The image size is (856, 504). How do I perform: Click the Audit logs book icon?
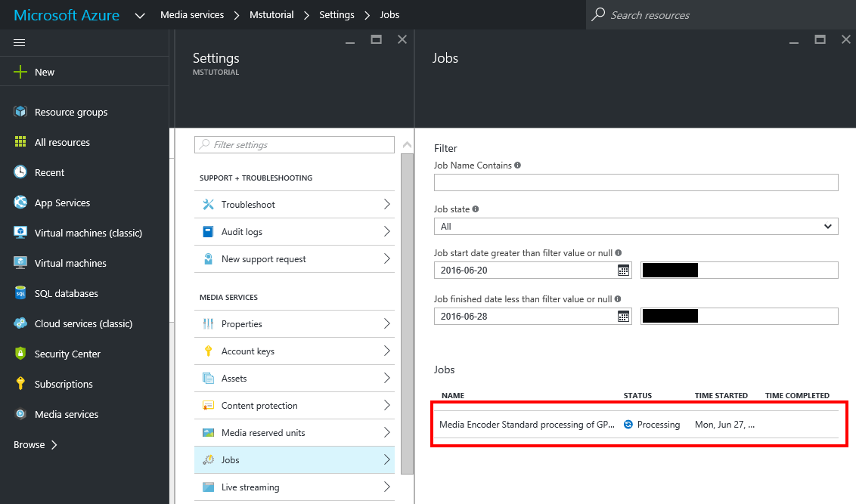click(x=208, y=232)
